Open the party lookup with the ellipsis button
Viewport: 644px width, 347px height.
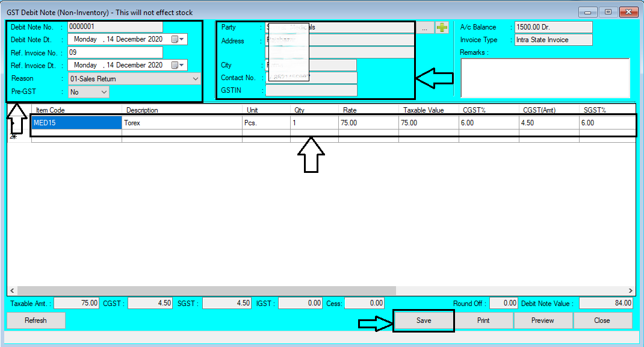425,27
